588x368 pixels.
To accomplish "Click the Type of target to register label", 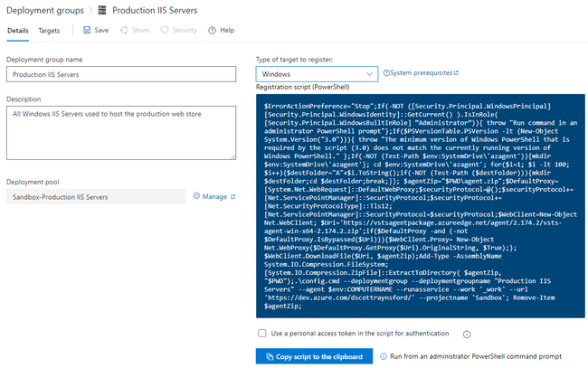I will 294,60.
